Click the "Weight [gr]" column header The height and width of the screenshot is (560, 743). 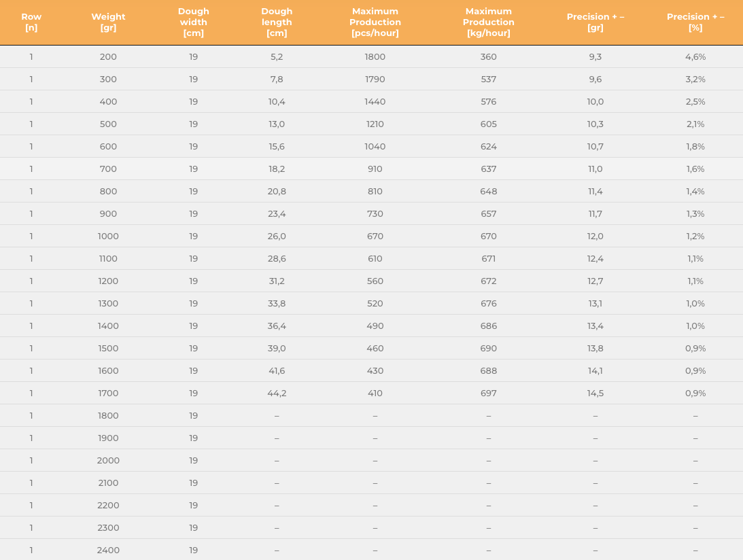(108, 22)
